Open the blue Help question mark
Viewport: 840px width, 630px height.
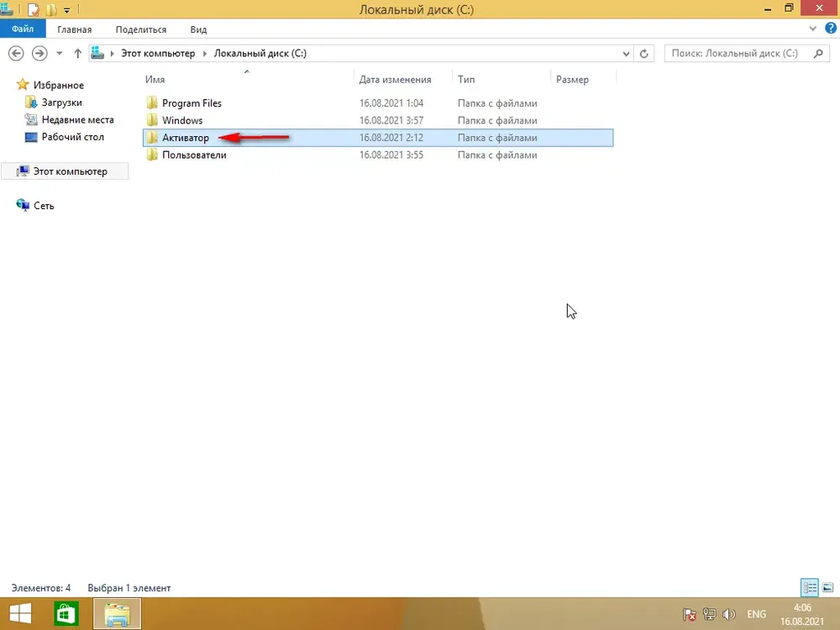[x=831, y=29]
